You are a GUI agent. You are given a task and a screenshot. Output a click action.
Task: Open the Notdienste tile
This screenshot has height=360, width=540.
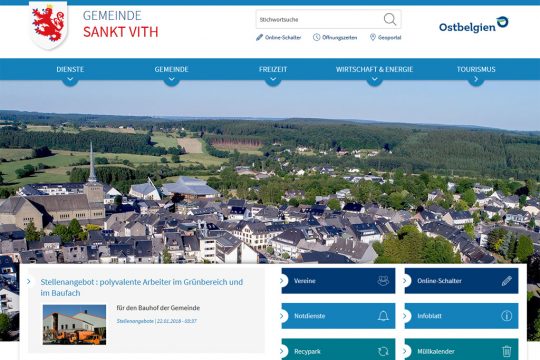[338, 316]
